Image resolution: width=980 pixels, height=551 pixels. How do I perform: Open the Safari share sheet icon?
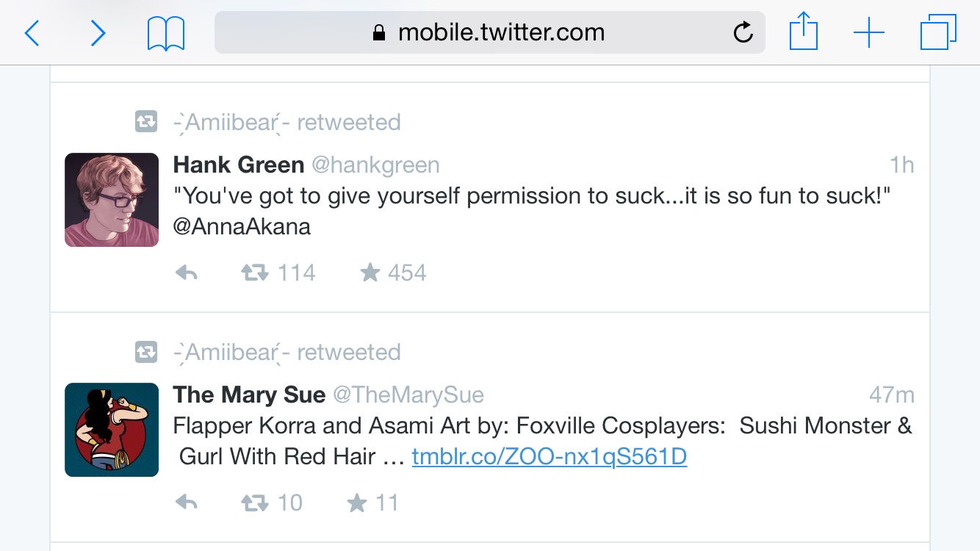click(804, 32)
